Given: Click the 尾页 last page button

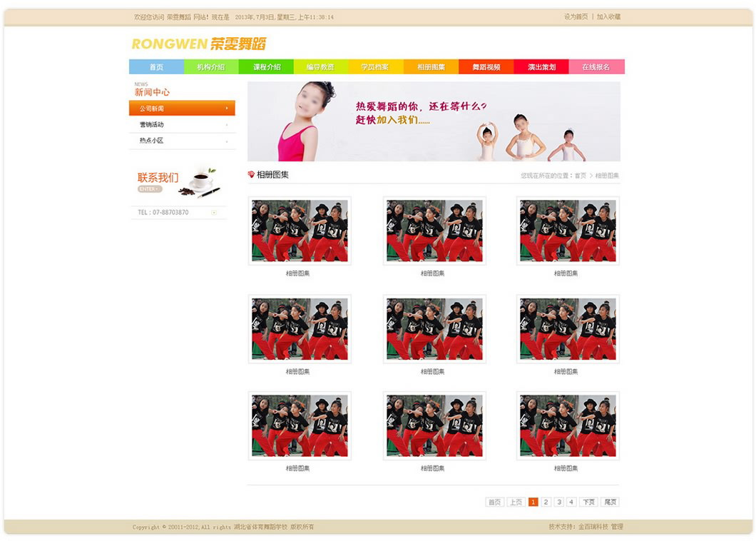Looking at the screenshot, I should (610, 502).
